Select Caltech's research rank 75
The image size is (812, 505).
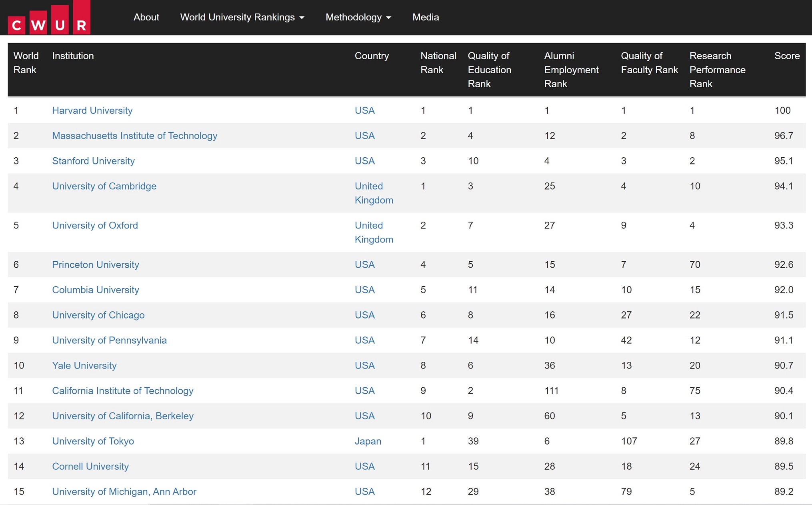click(695, 391)
